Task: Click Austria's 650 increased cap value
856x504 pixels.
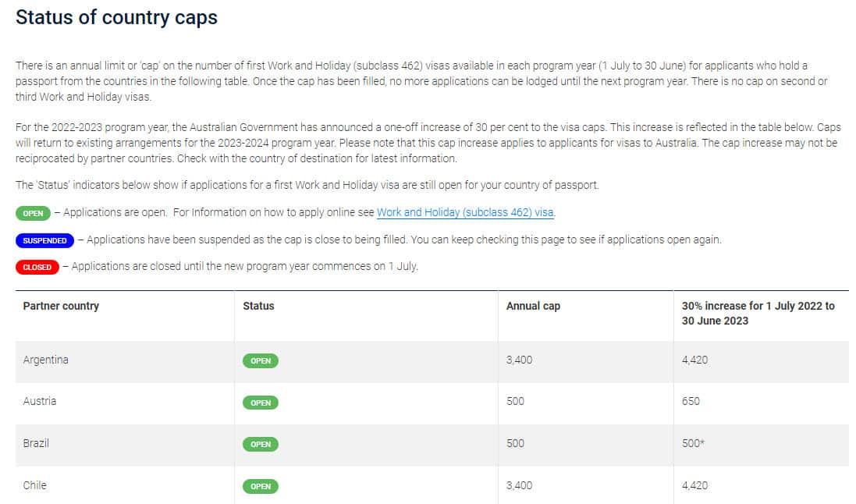Action: [691, 401]
